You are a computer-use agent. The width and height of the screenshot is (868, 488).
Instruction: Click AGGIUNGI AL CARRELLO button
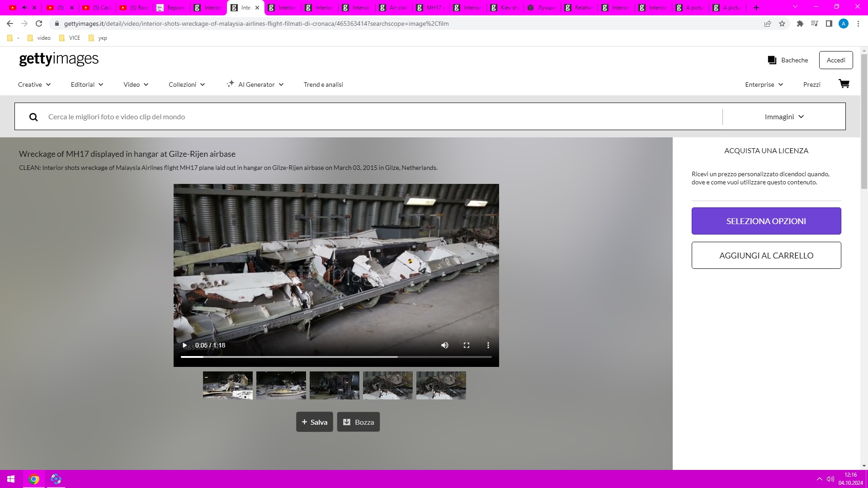[x=766, y=255]
